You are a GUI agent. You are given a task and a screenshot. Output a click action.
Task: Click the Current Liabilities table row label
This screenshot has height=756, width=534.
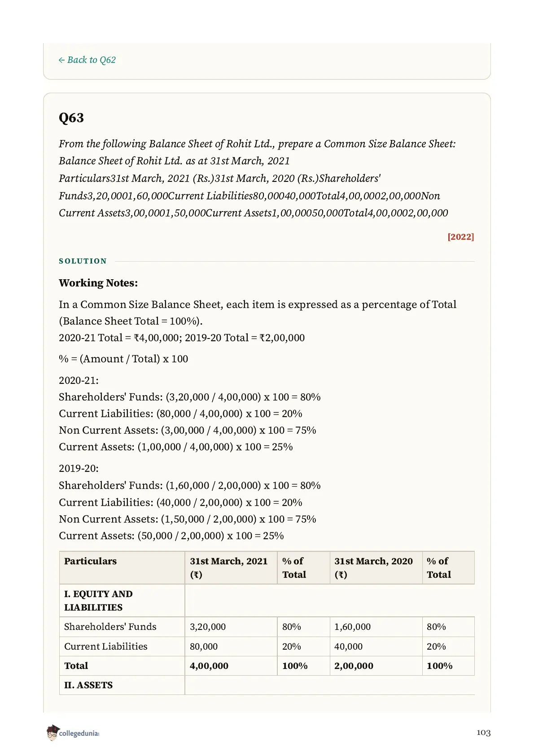click(106, 646)
